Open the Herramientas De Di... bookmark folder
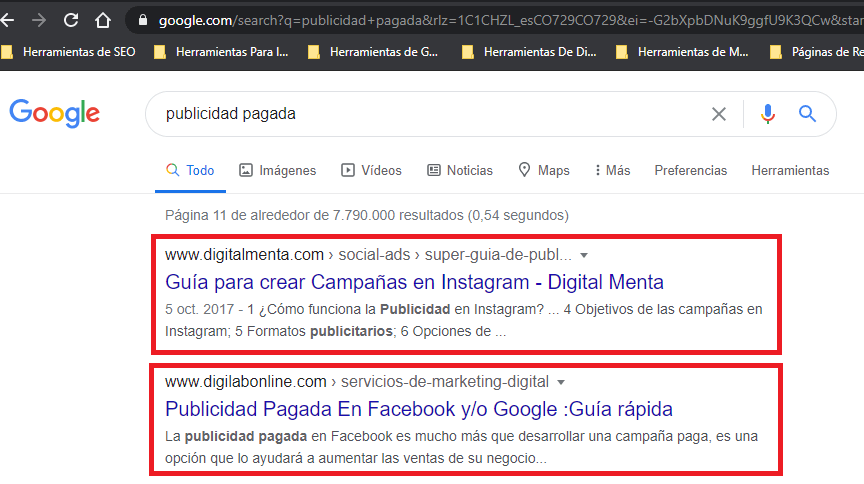 pos(530,52)
